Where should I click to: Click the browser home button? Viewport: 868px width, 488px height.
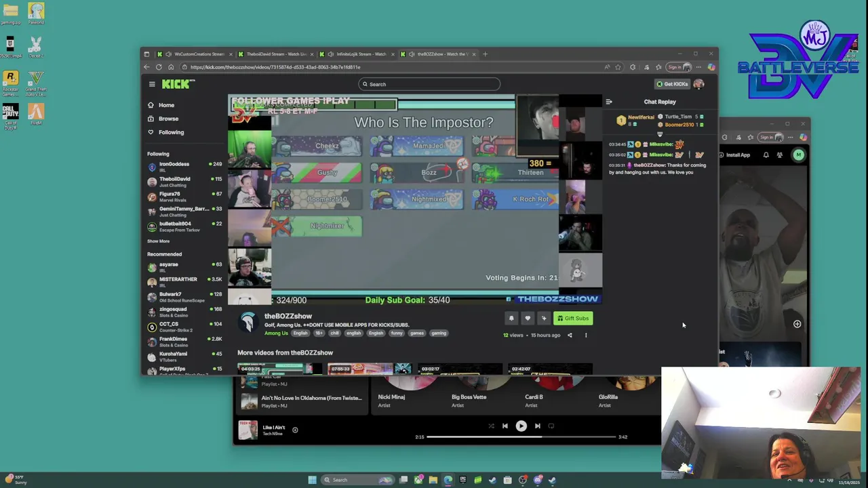click(171, 67)
